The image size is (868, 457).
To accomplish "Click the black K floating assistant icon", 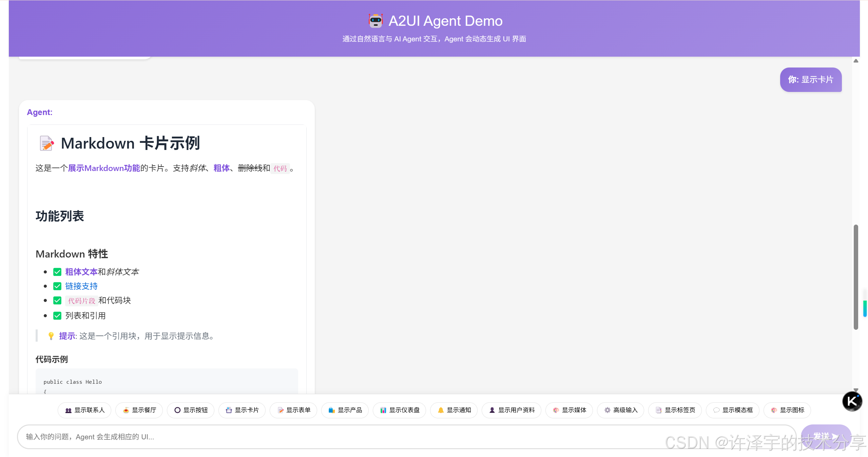I will (x=852, y=401).
